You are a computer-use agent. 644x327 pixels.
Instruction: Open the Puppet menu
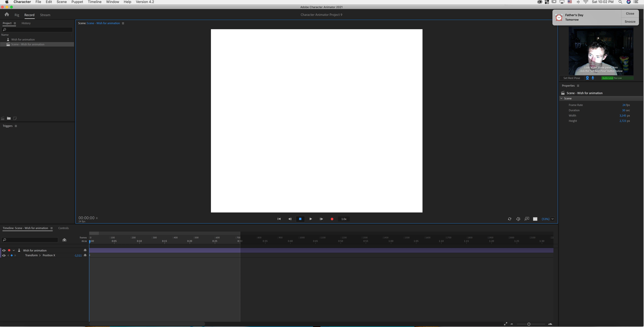coord(77,2)
